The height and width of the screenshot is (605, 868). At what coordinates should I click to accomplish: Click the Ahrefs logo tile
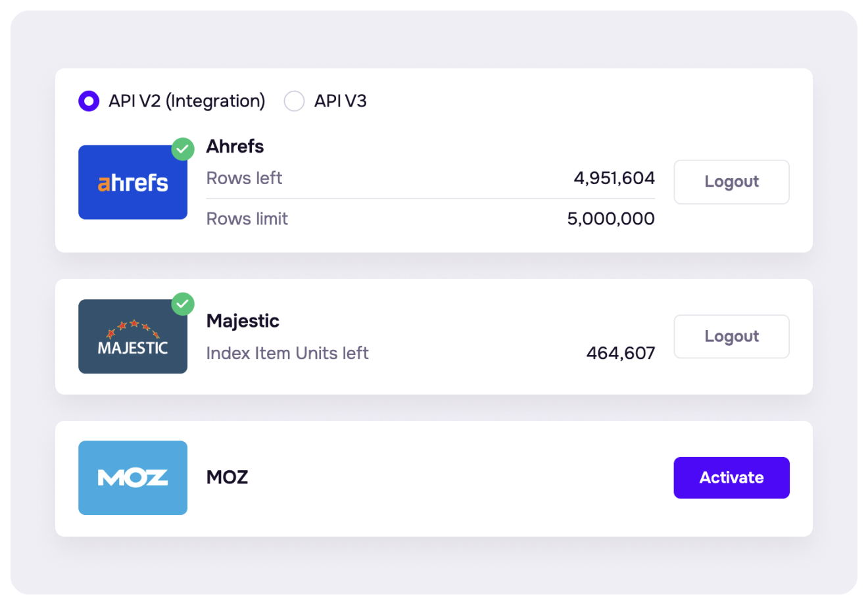coord(133,182)
